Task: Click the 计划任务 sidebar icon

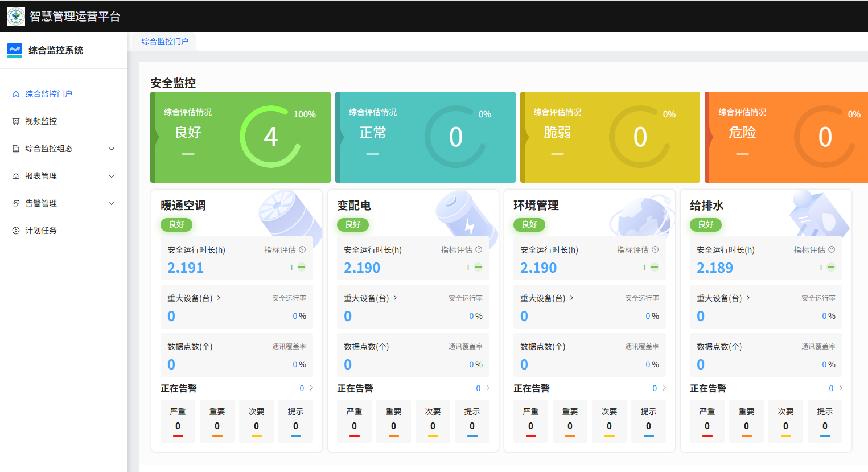Action: 16,231
